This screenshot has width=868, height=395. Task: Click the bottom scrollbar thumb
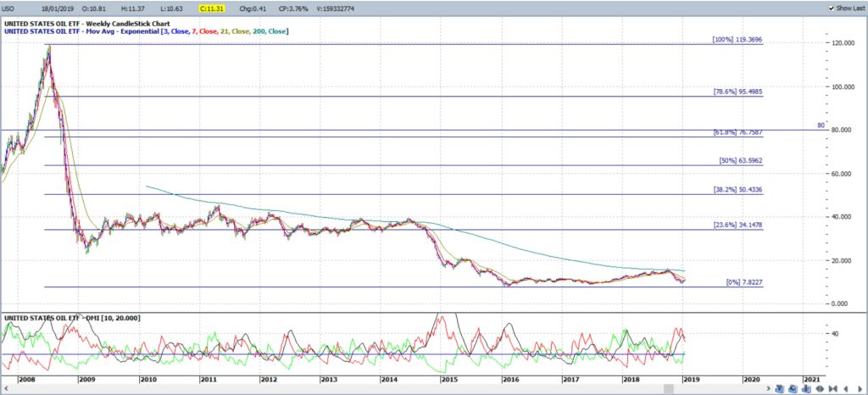[x=669, y=388]
